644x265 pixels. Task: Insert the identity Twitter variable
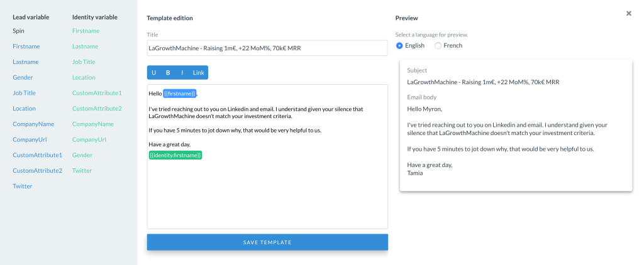click(x=82, y=171)
